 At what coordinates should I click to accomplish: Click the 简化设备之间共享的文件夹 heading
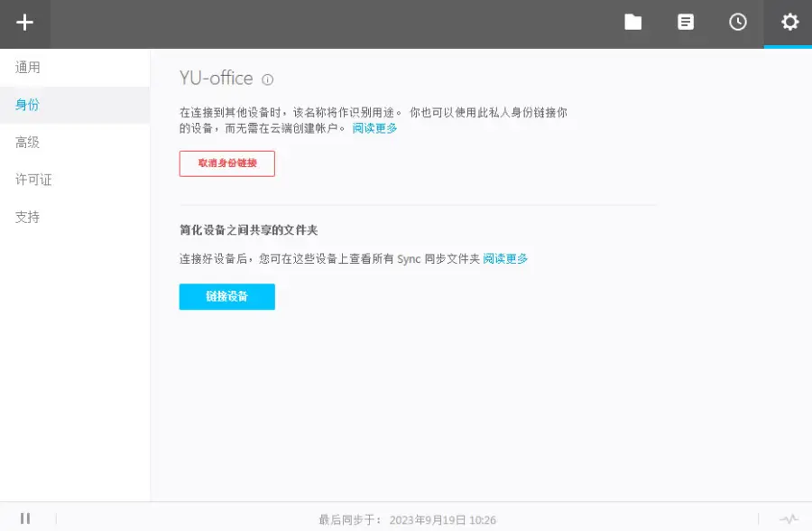249,229
